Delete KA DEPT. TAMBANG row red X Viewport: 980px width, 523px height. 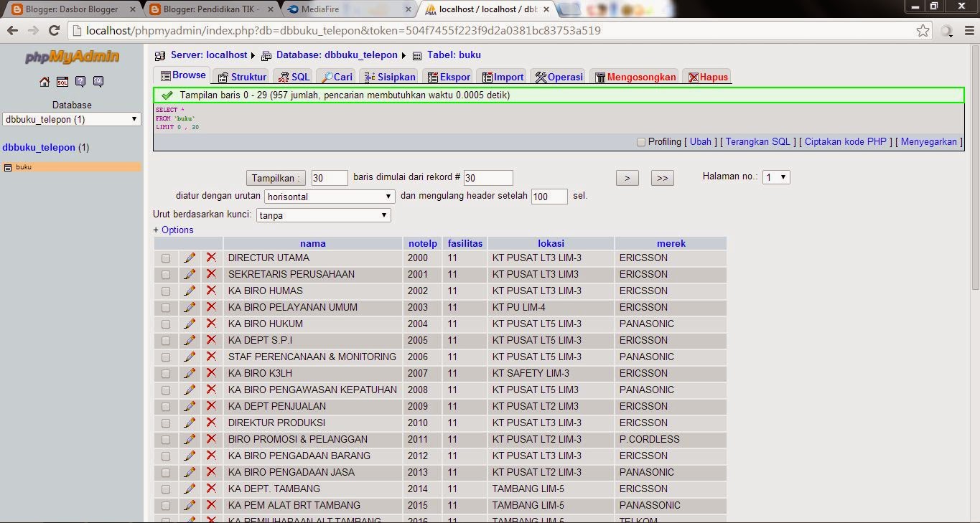(x=211, y=489)
